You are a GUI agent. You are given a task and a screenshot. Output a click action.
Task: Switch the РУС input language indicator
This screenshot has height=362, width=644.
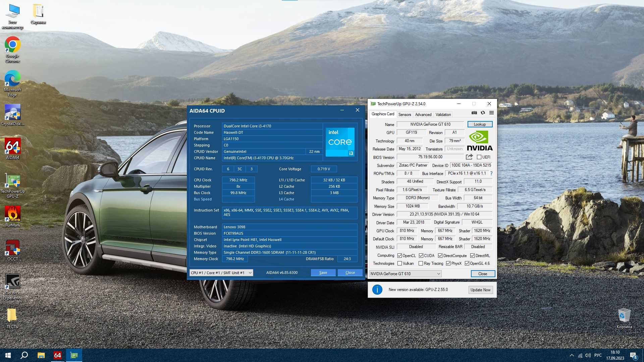click(598, 355)
